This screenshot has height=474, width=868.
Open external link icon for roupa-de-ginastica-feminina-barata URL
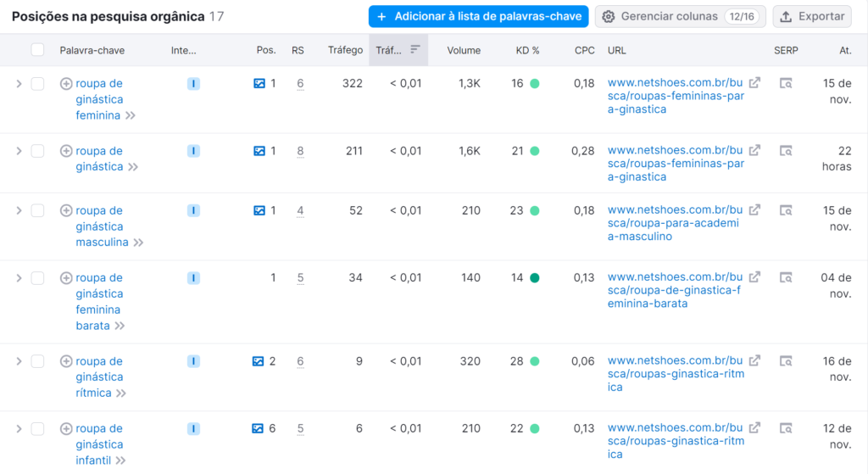754,276
